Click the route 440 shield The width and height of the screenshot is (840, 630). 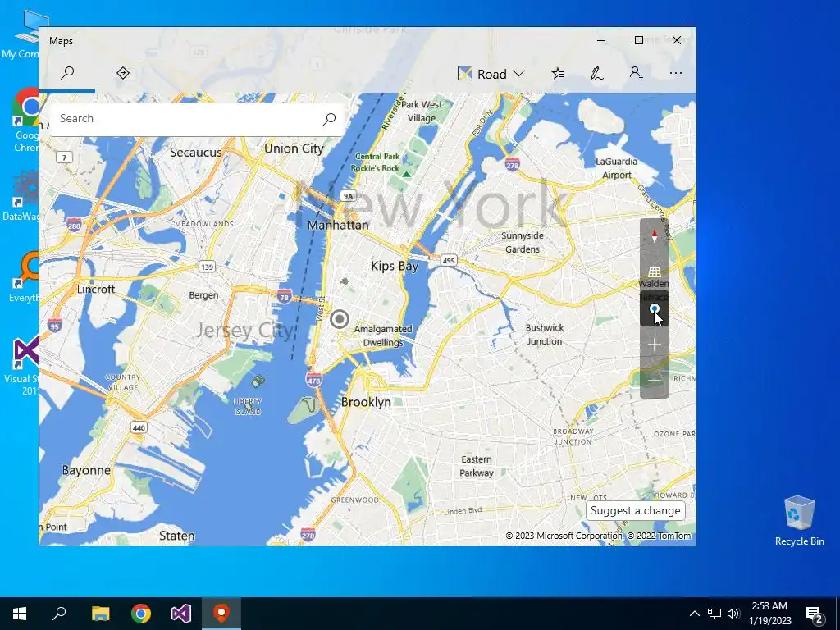pyautogui.click(x=139, y=427)
